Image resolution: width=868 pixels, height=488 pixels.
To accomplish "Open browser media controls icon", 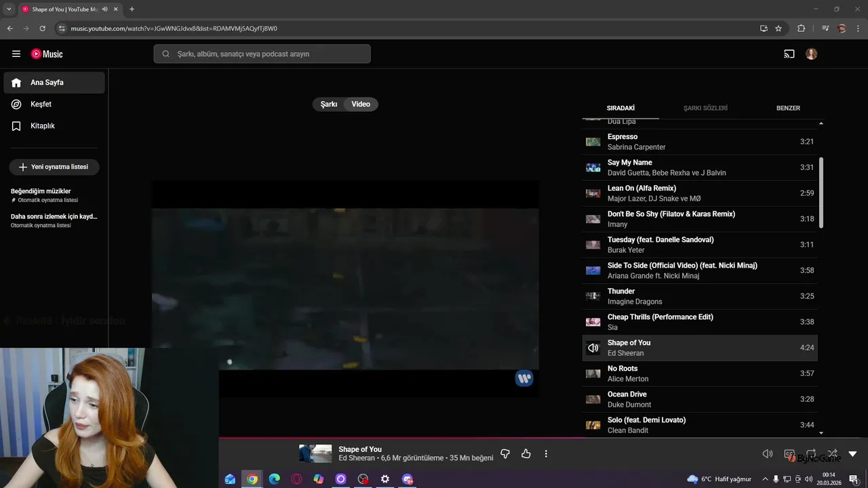I will tap(825, 28).
